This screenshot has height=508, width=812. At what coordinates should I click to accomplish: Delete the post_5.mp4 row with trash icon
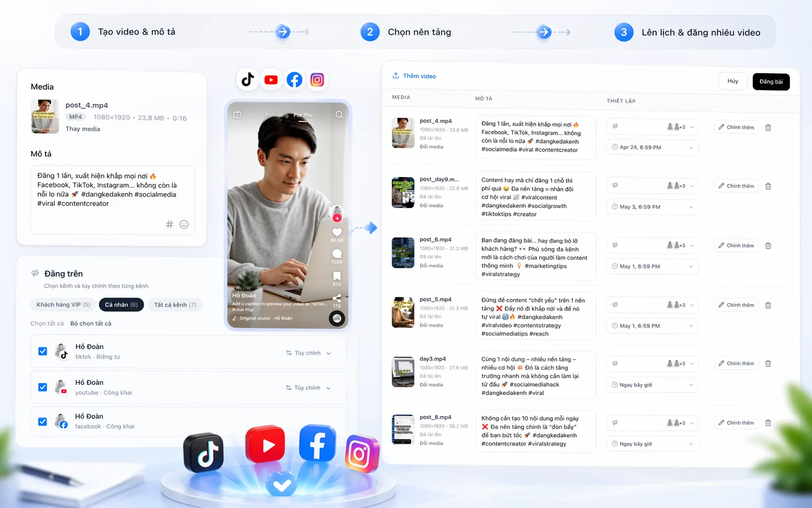click(768, 305)
